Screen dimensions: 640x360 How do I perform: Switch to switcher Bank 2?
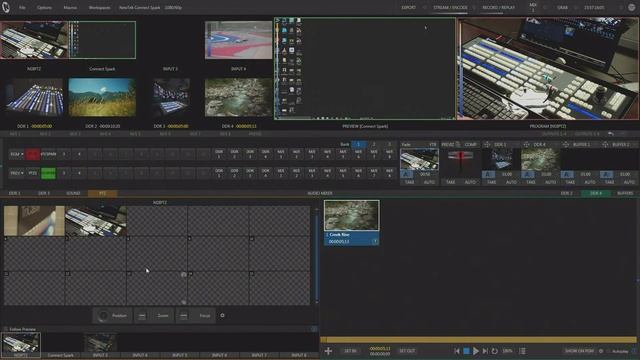tap(374, 144)
